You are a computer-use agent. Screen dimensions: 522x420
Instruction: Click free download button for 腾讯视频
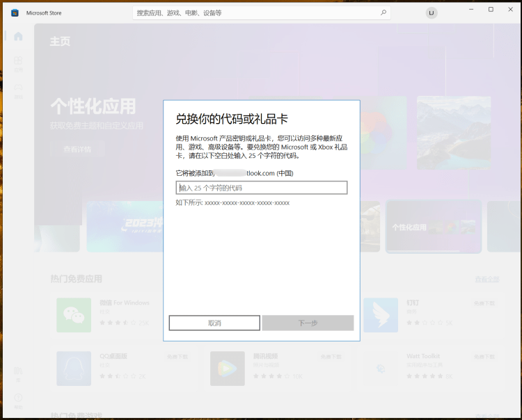[x=331, y=357]
